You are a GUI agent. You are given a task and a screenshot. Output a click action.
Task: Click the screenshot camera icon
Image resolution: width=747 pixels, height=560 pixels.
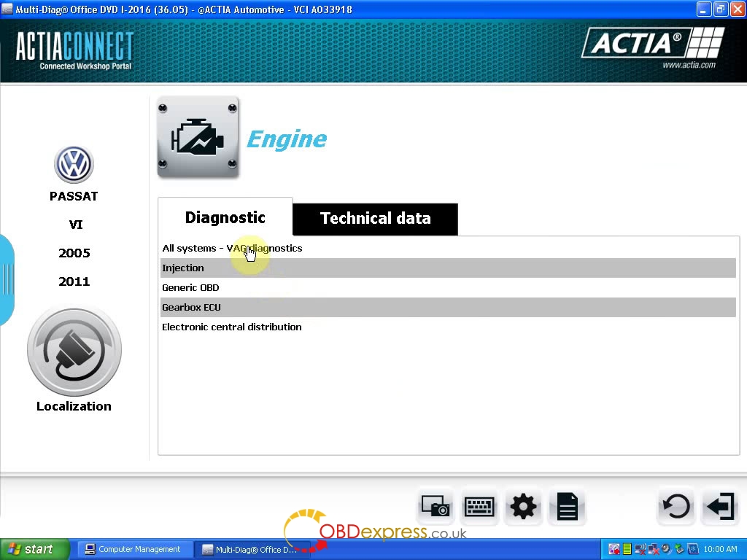436,506
